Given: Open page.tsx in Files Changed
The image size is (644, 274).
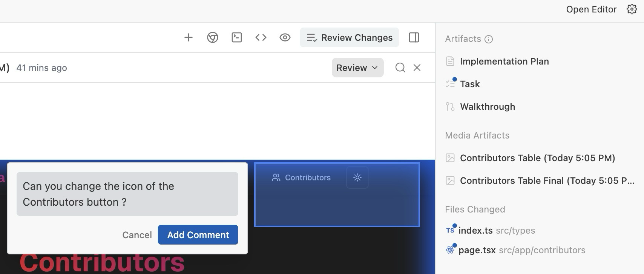Looking at the screenshot, I should click(477, 250).
